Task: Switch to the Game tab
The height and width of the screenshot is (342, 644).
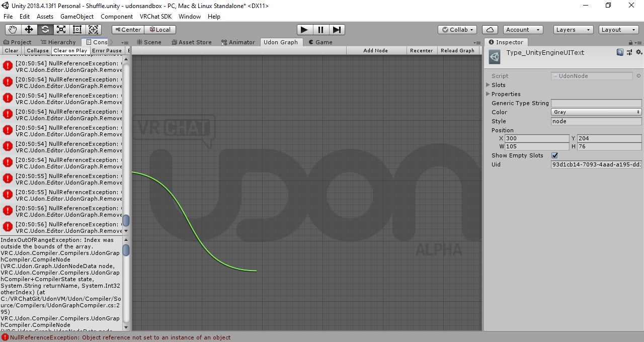Action: (x=320, y=42)
